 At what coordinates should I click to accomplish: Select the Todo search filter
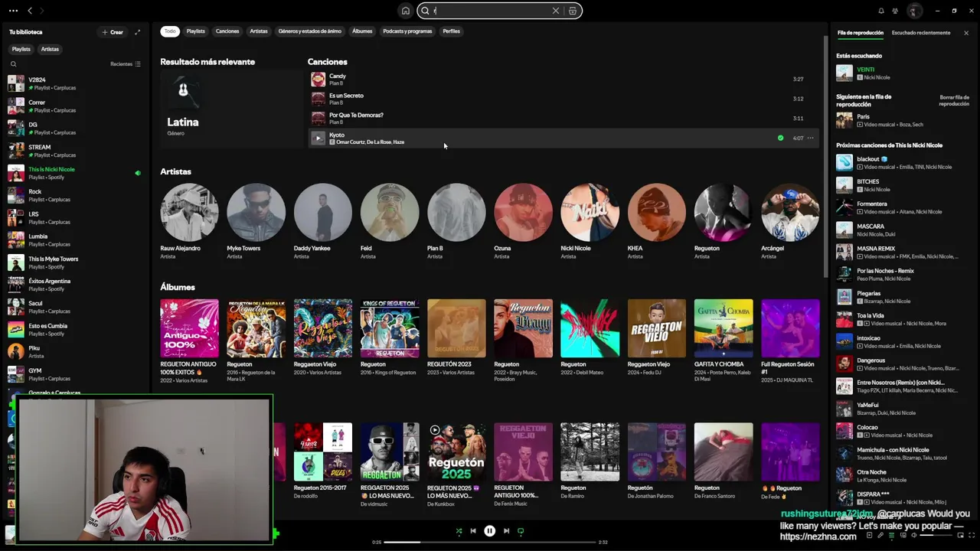pos(170,31)
